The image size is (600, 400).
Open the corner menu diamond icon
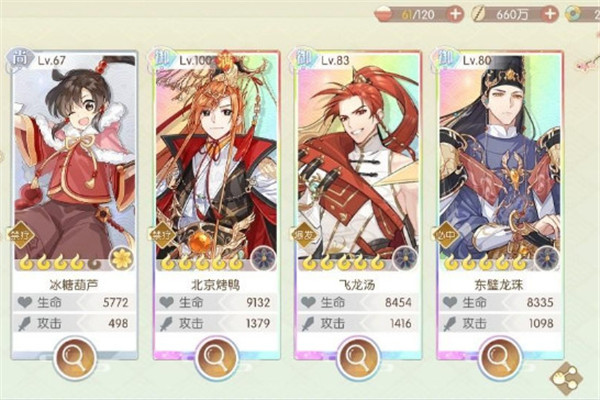tap(567, 377)
